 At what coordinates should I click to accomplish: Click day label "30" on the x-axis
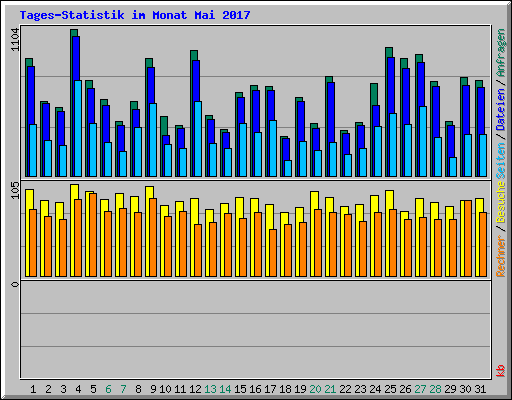pyautogui.click(x=465, y=389)
